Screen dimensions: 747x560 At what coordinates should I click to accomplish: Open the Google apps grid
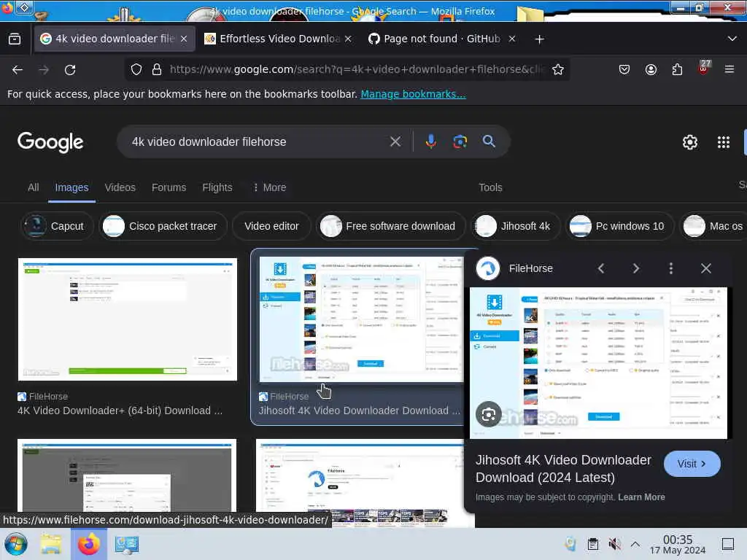click(x=723, y=142)
